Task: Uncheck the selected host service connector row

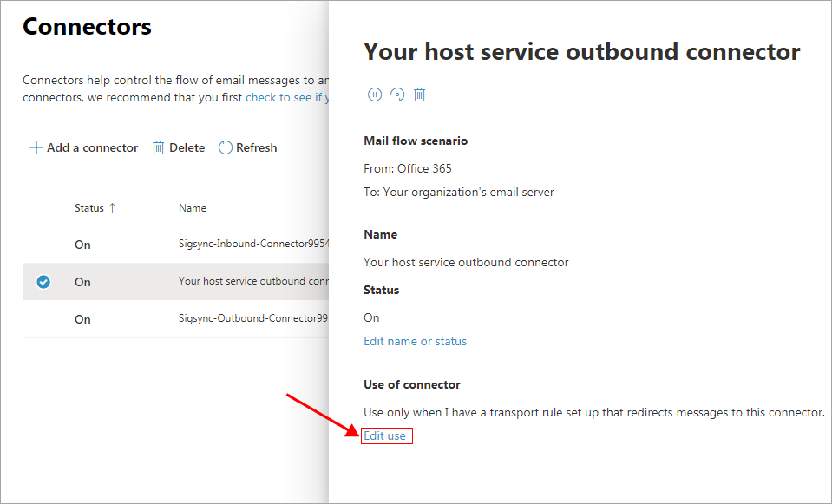Action: (x=43, y=282)
